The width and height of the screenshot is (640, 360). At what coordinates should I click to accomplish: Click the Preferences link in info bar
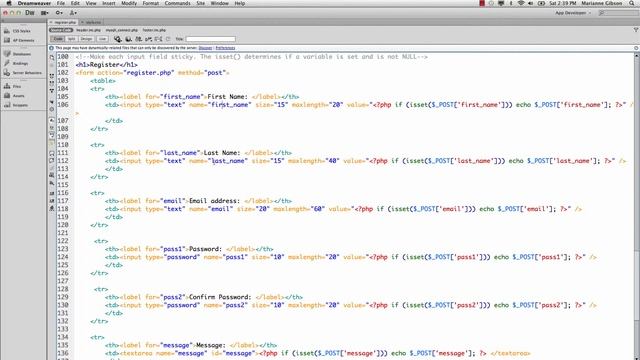pyautogui.click(x=225, y=48)
